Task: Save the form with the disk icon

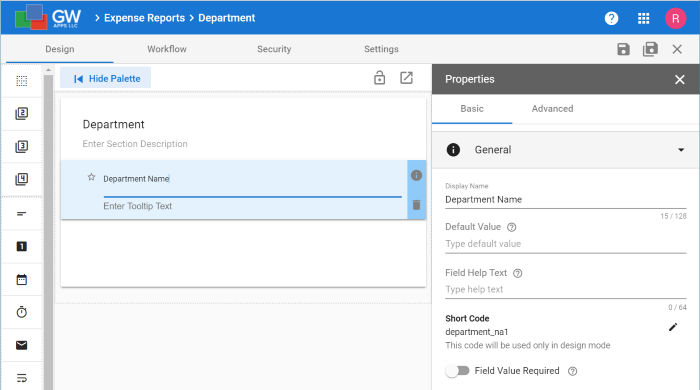Action: click(623, 49)
